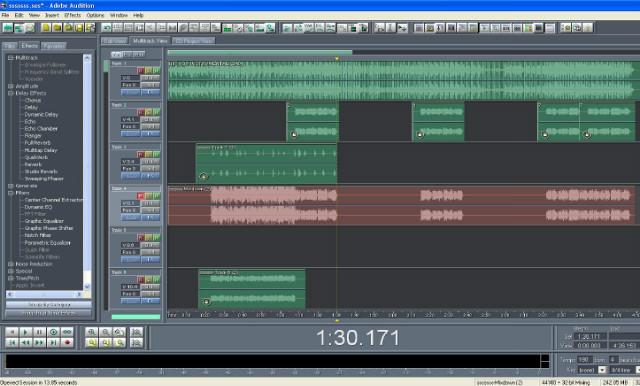The image size is (640, 386).
Task: Start recording with the red Record button
Action: point(67,343)
